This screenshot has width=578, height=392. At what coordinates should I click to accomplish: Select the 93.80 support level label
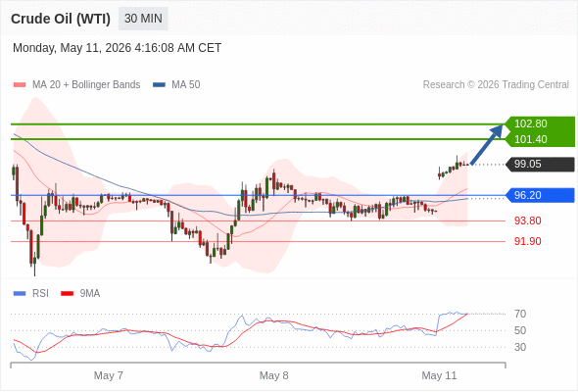pyautogui.click(x=527, y=220)
